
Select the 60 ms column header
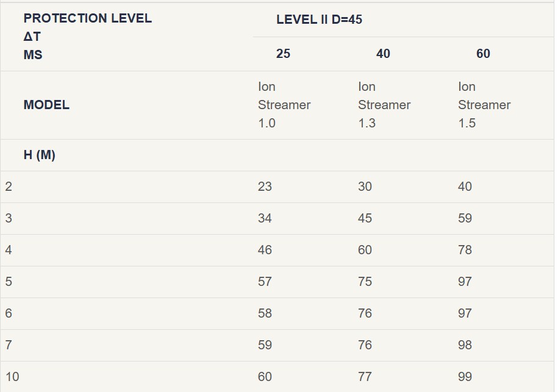pos(483,54)
